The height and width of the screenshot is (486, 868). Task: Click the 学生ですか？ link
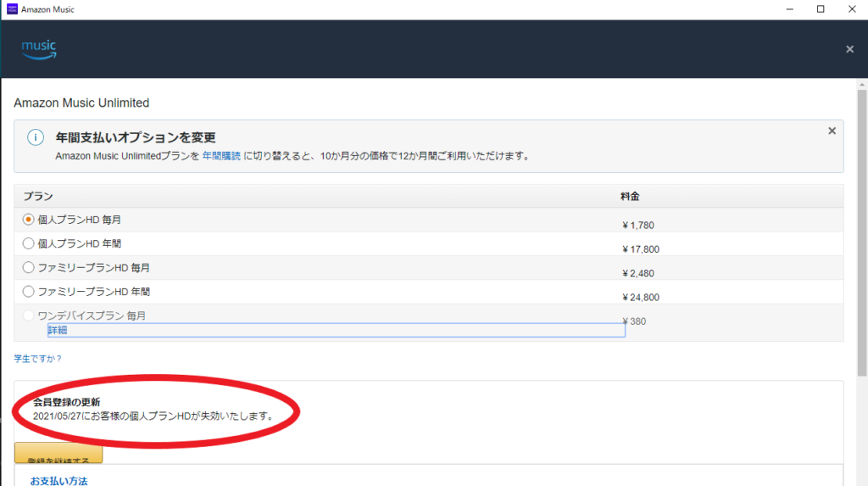[x=37, y=359]
